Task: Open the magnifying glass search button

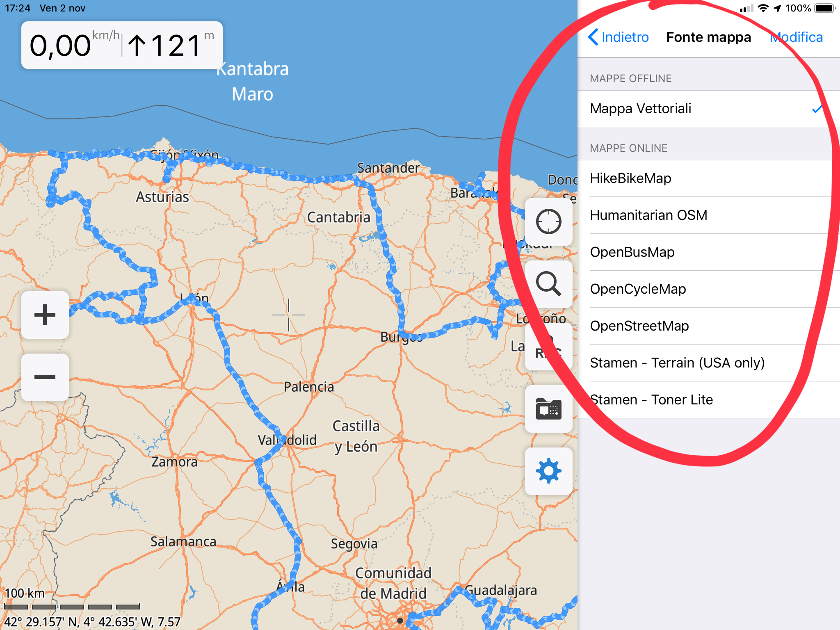Action: click(548, 284)
